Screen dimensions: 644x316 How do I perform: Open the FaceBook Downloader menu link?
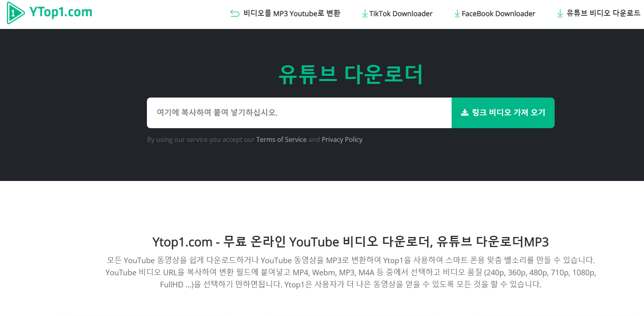click(498, 14)
